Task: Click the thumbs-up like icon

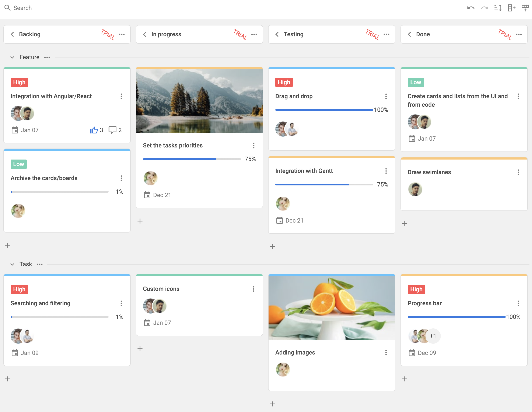Action: [94, 130]
